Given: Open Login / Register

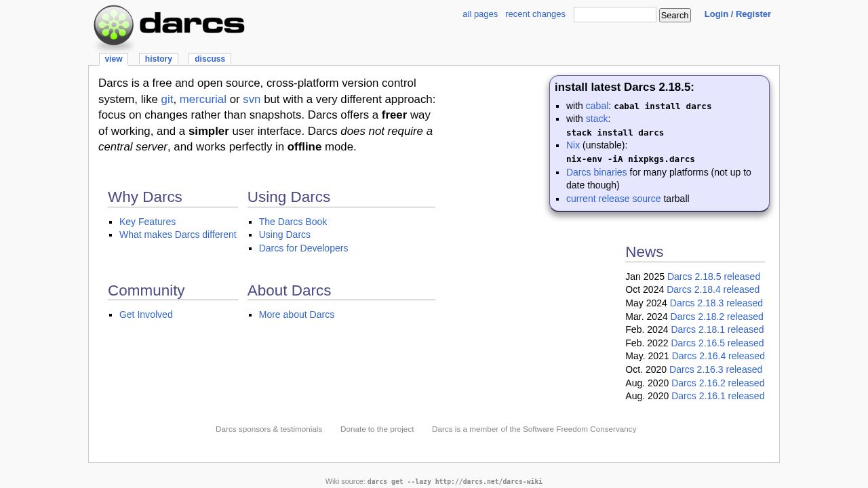Looking at the screenshot, I should point(737,14).
